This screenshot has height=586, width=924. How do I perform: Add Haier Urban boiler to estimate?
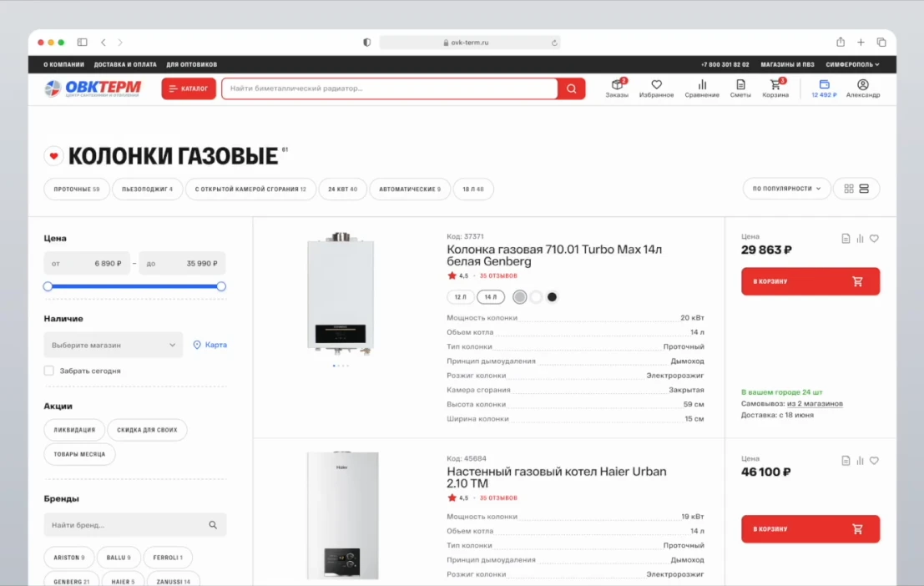click(846, 461)
